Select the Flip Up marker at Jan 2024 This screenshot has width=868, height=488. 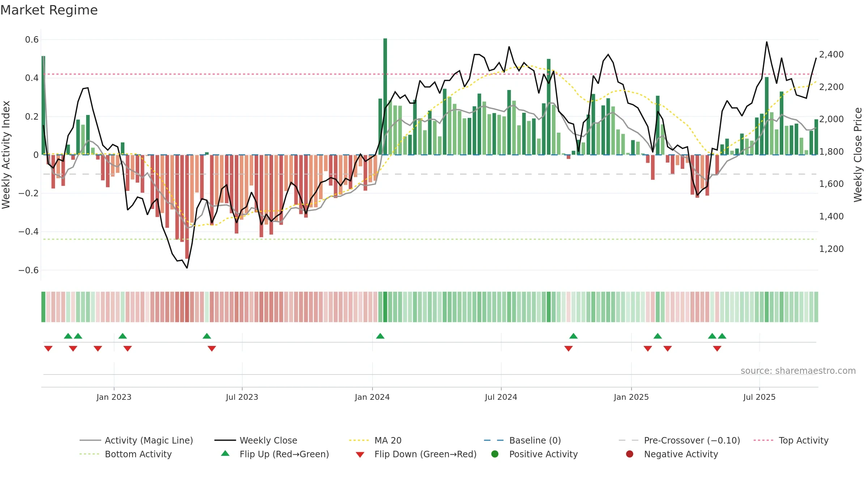(x=380, y=336)
